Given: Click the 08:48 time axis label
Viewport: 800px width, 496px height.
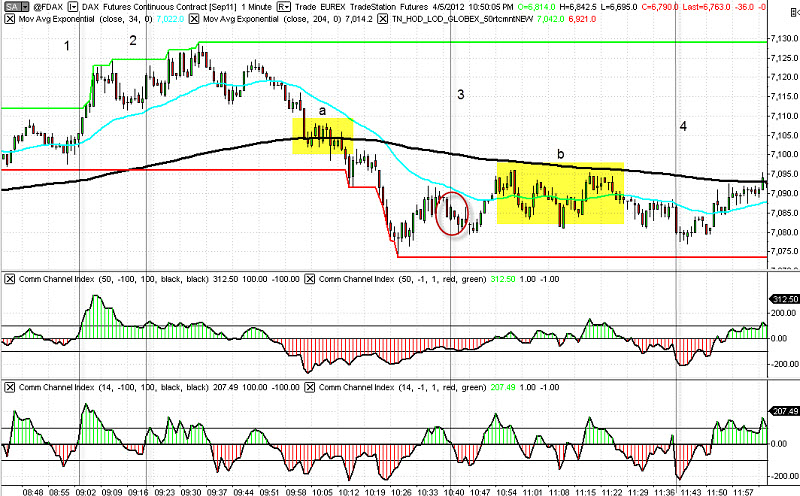Looking at the screenshot, I should [x=33, y=492].
